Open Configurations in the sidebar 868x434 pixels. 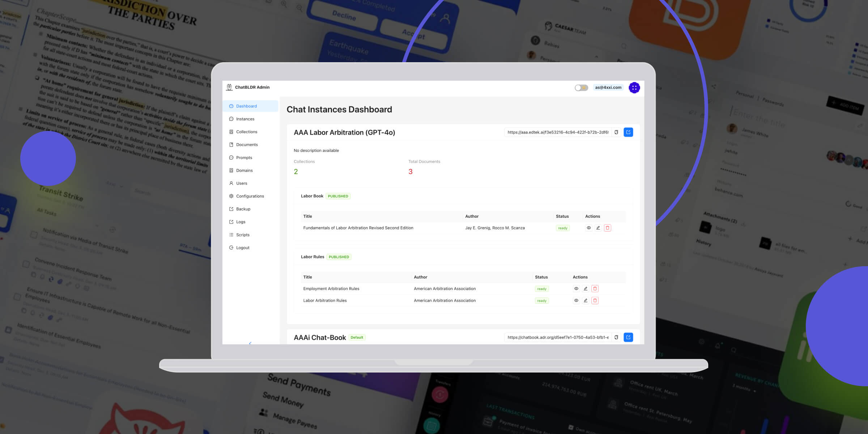click(250, 196)
